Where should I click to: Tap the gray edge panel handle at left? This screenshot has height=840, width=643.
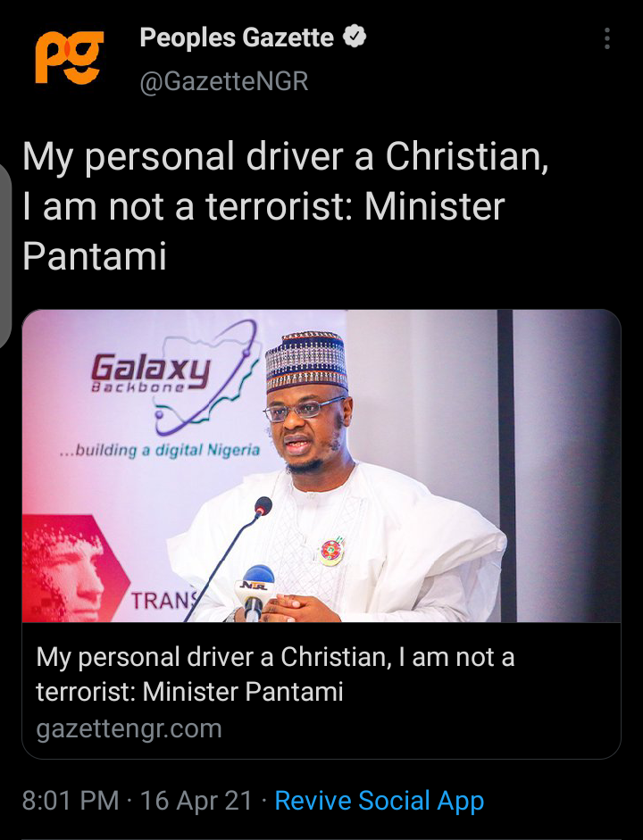point(5,255)
